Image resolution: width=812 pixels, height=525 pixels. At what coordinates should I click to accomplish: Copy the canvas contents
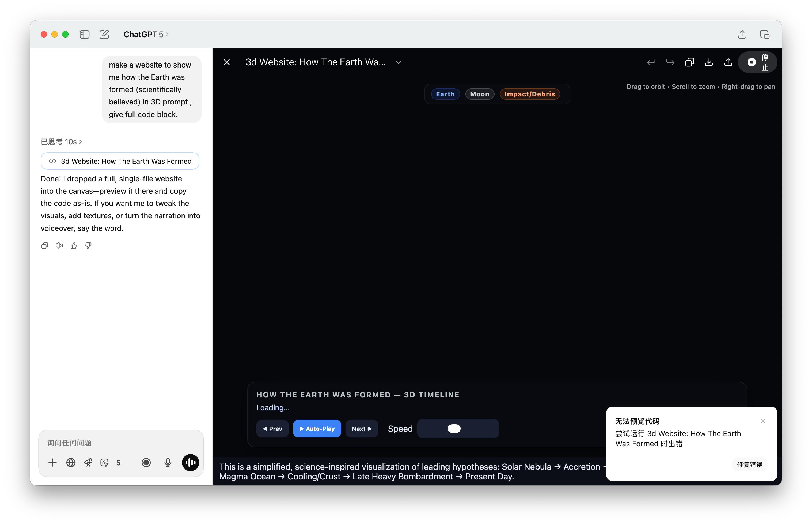[x=689, y=62]
